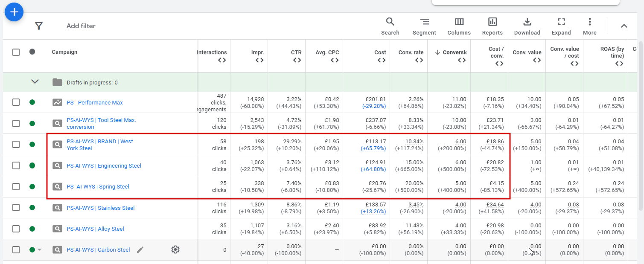This screenshot has height=264, width=644.
Task: Sort by Impr. column header
Action: click(x=257, y=52)
